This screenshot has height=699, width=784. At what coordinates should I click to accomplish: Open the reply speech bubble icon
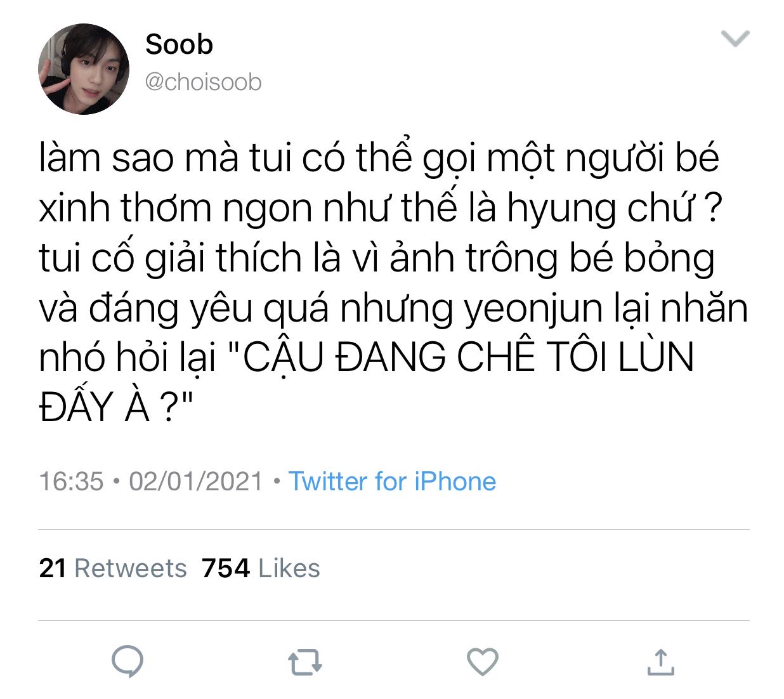127,662
